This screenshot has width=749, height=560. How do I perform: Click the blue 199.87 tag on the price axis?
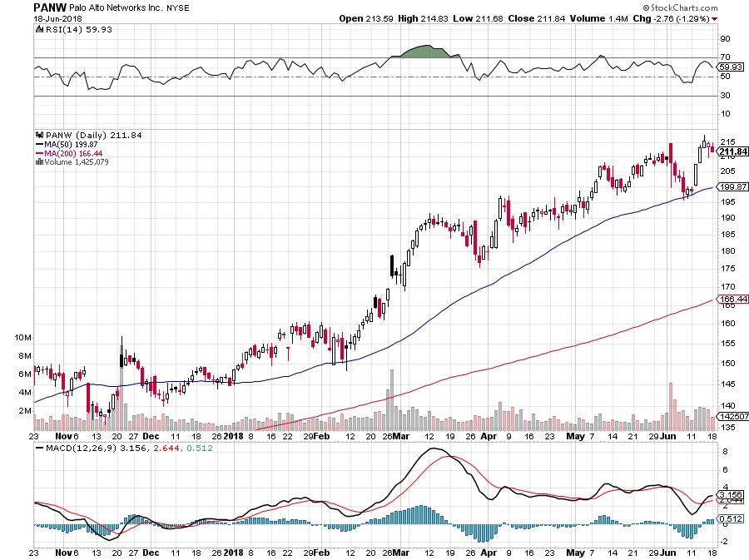[x=733, y=186]
